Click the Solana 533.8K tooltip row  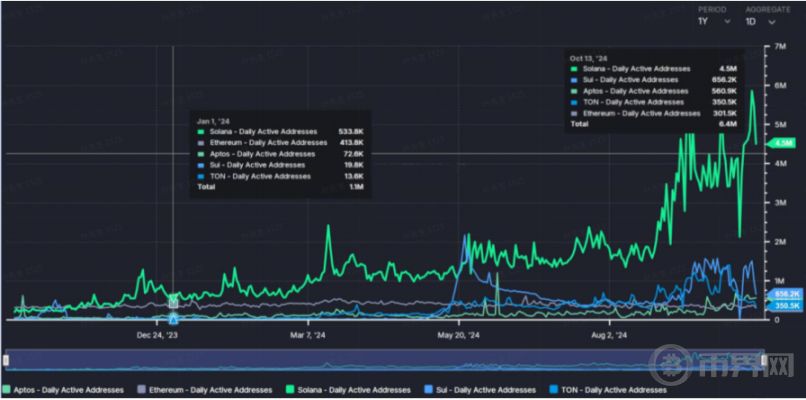click(281, 132)
